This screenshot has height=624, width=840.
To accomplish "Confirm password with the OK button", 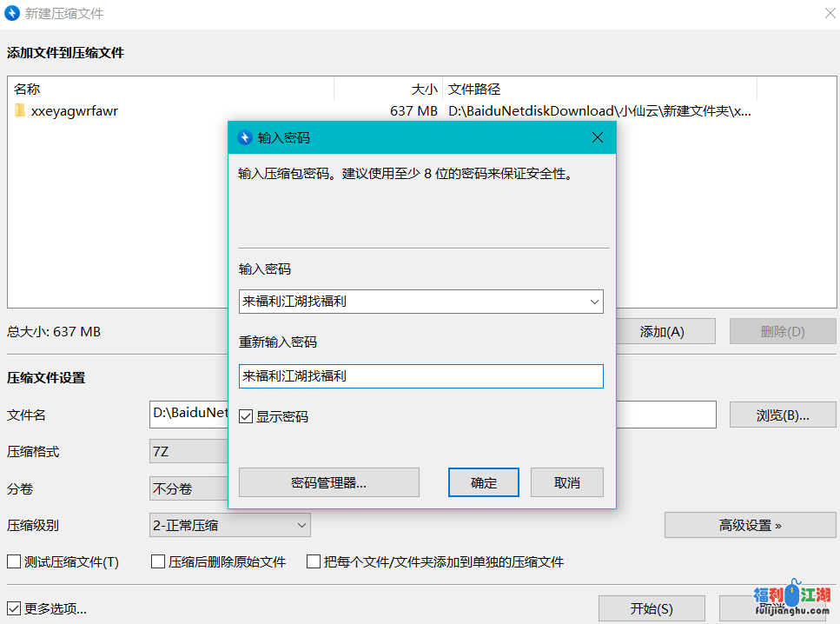I will click(x=484, y=483).
